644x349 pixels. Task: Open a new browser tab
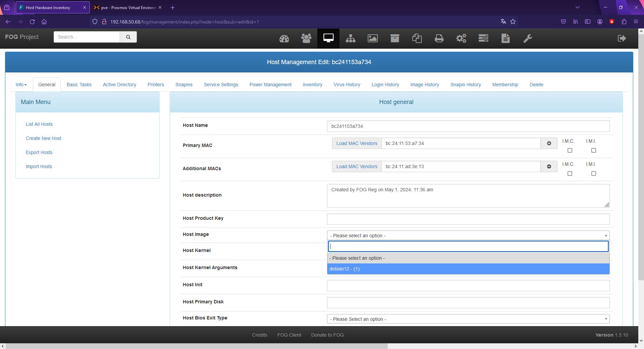click(x=172, y=7)
